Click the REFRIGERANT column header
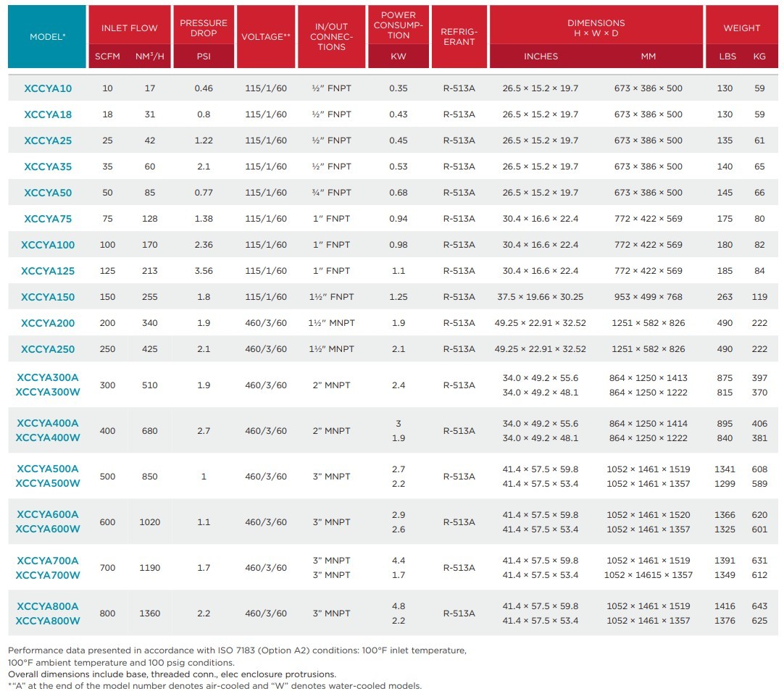784x691 pixels. (459, 37)
